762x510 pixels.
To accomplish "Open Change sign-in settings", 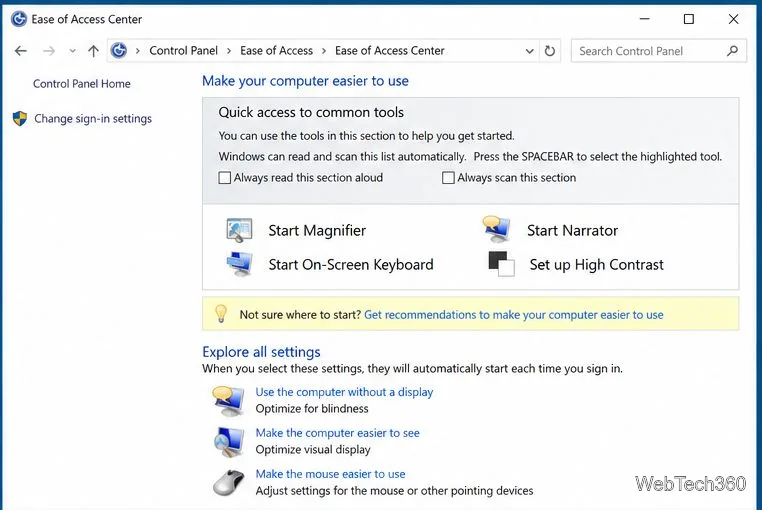I will [x=93, y=119].
